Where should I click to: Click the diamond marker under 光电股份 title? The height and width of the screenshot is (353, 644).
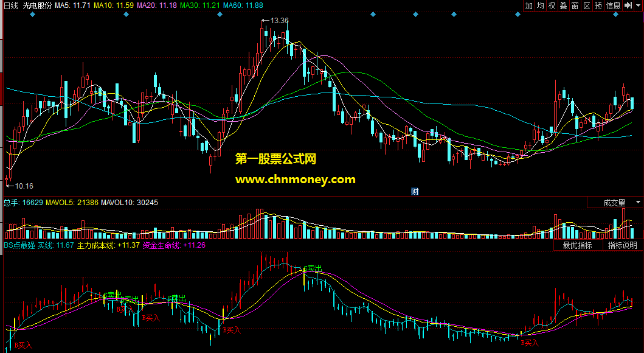(x=33, y=15)
